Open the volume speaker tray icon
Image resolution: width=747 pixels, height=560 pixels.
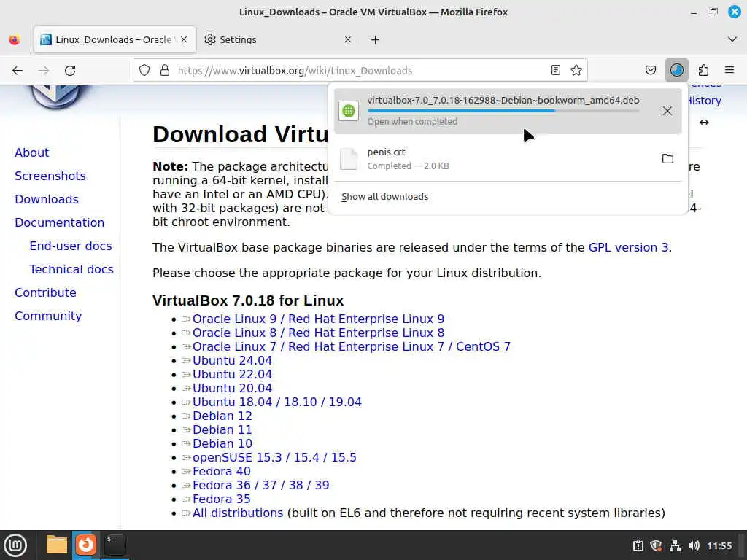point(694,545)
